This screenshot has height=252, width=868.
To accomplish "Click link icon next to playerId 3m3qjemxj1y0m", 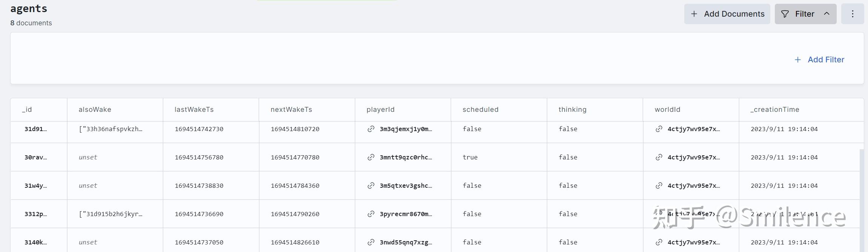I will click(x=371, y=129).
